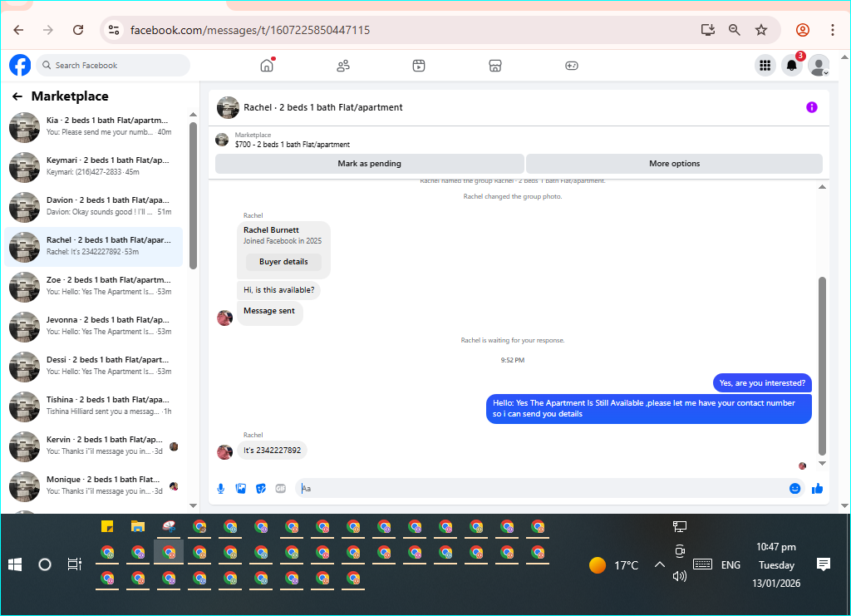Open Windows action center notifications
Viewport: 851px width, 616px height.
pyautogui.click(x=824, y=564)
